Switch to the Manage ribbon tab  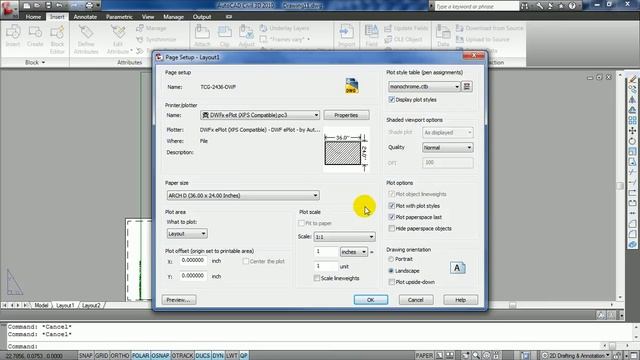click(x=173, y=17)
